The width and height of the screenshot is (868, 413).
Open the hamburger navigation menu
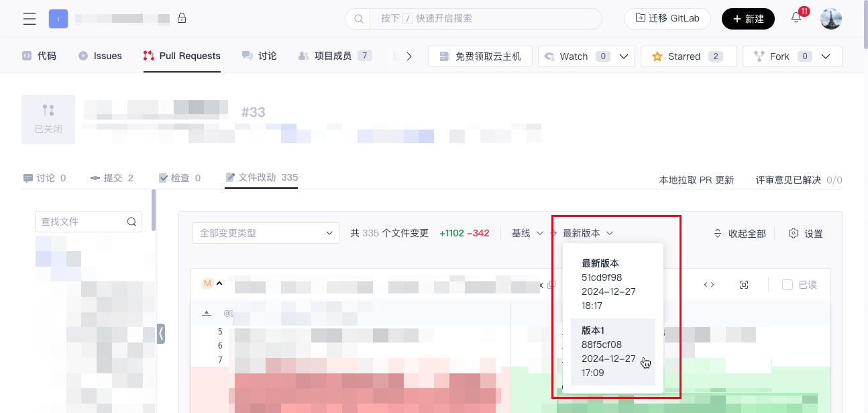click(30, 19)
